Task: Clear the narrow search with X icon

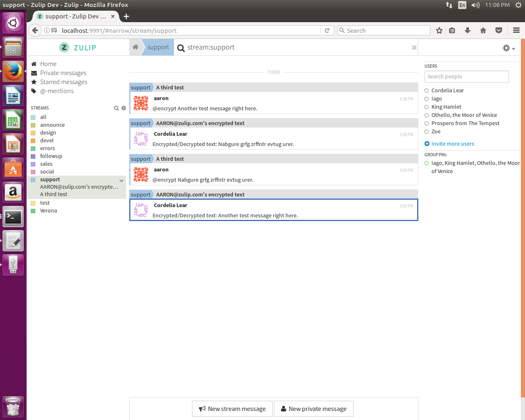Action: pyautogui.click(x=414, y=48)
